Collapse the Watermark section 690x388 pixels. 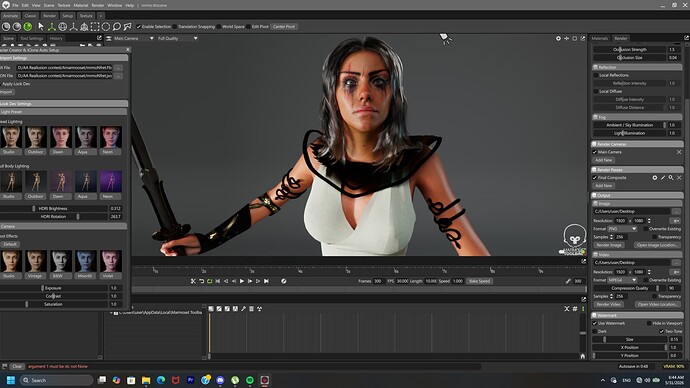coord(594,315)
